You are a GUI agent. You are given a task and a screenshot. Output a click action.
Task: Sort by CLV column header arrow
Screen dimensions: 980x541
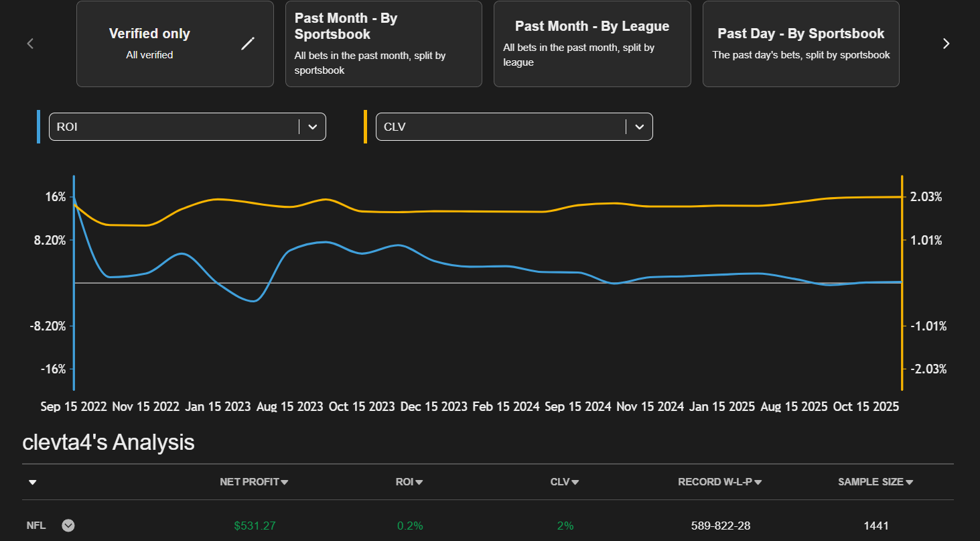pyautogui.click(x=575, y=482)
